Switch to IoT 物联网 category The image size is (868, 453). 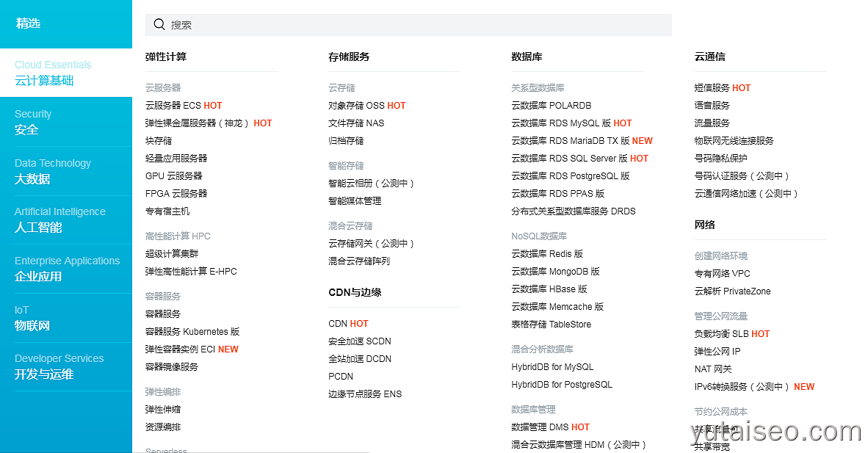click(66, 318)
